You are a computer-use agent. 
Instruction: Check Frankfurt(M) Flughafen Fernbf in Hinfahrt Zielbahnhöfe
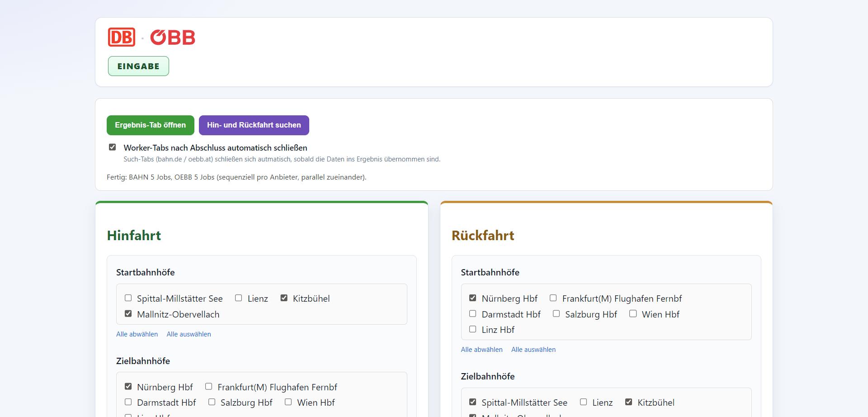tap(209, 387)
